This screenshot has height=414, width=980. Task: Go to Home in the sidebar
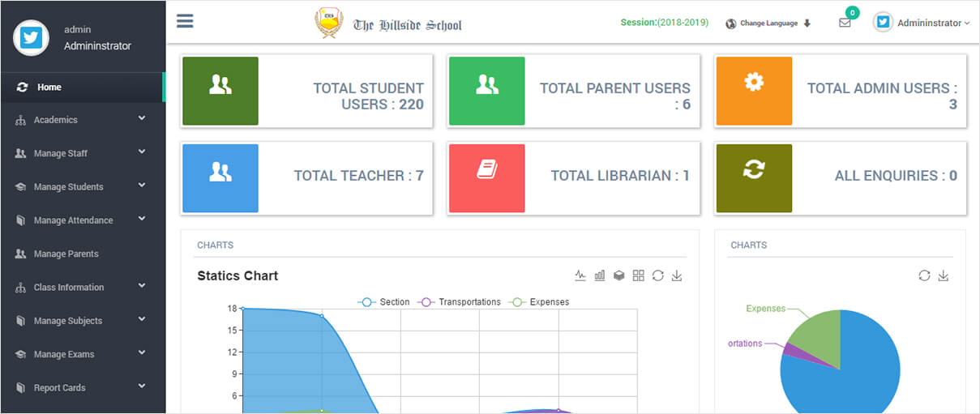[x=49, y=87]
